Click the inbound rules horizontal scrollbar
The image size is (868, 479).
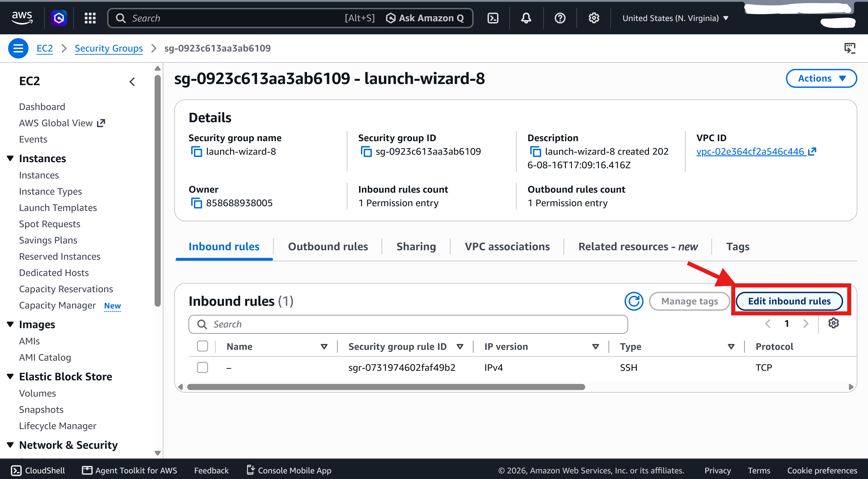(x=386, y=387)
